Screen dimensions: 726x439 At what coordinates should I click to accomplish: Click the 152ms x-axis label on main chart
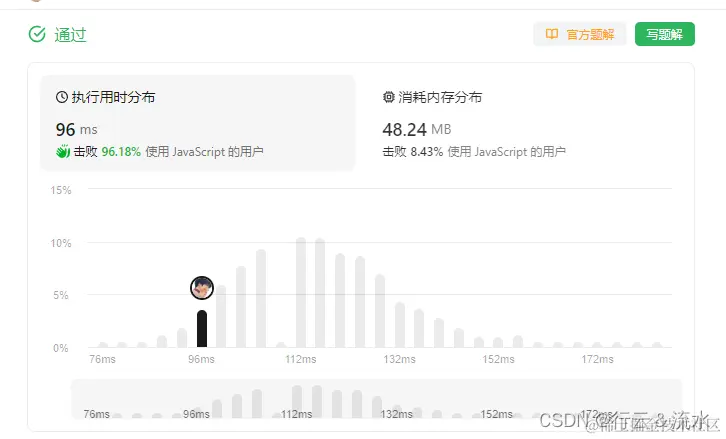[x=498, y=359]
